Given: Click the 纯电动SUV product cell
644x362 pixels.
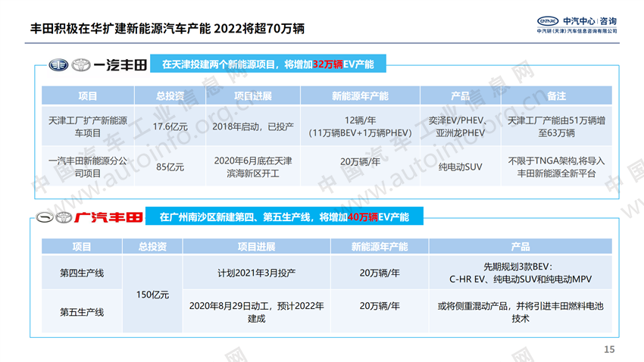Looking at the screenshot, I should coord(461,167).
